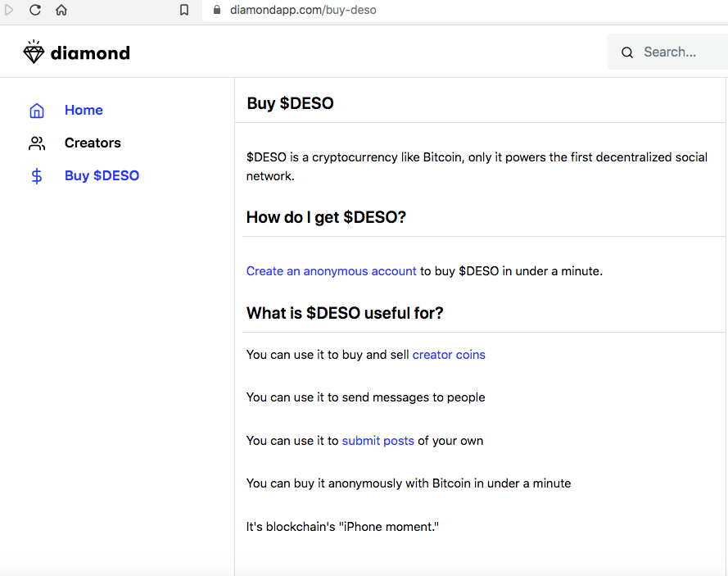Open the creator coins link
The image size is (728, 576).
coord(449,355)
